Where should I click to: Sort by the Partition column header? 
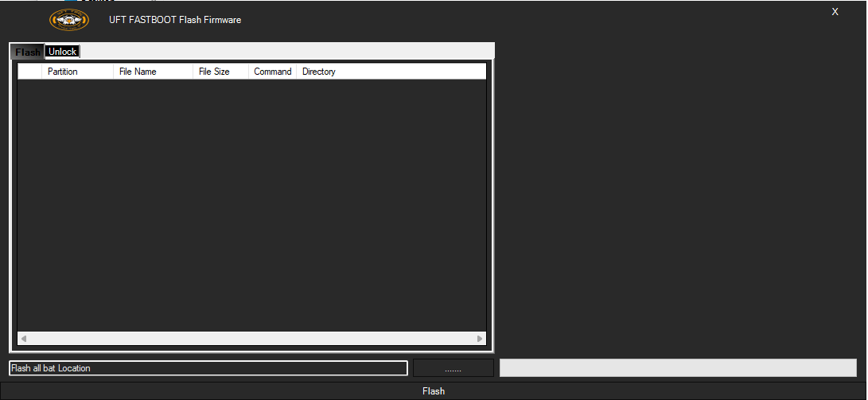click(77, 72)
